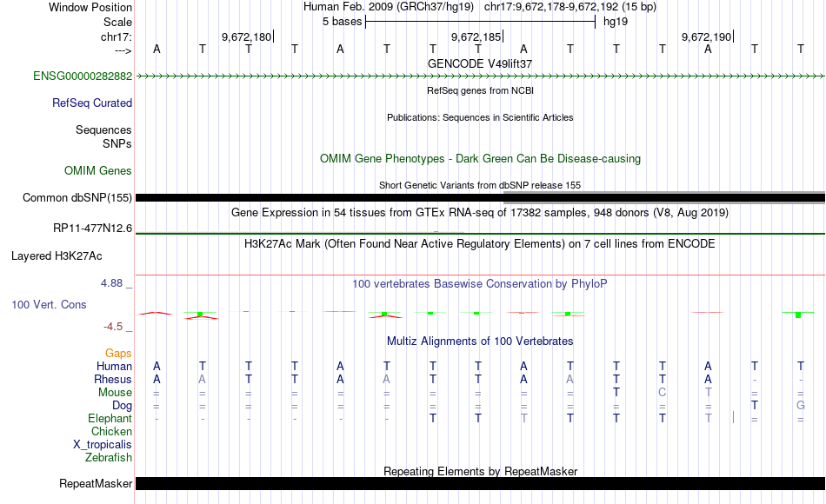The height and width of the screenshot is (504, 826).
Task: Click the T base in the Dog row
Action: (755, 405)
